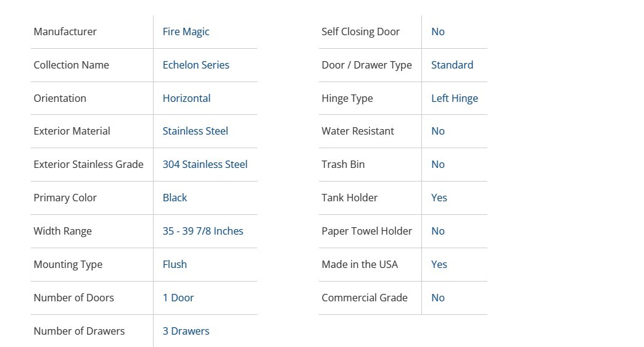644x347 pixels.
Task: Click the Fire Magic manufacturer link
Action: [x=186, y=31]
